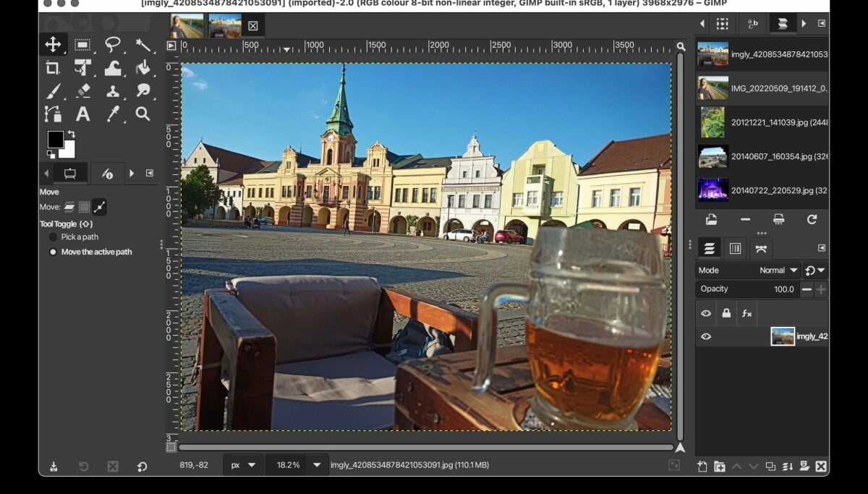Reset tool options to default values
This screenshot has width=868, height=494.
click(142, 467)
